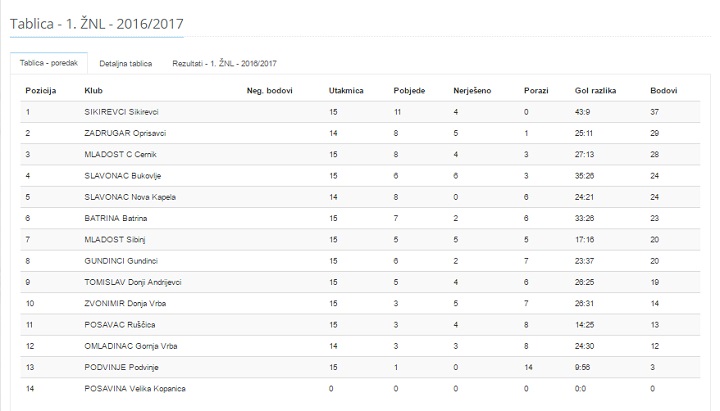The width and height of the screenshot is (720, 411).
Task: Click POSAVINA Velika Kopanica club name
Action: pos(135,388)
